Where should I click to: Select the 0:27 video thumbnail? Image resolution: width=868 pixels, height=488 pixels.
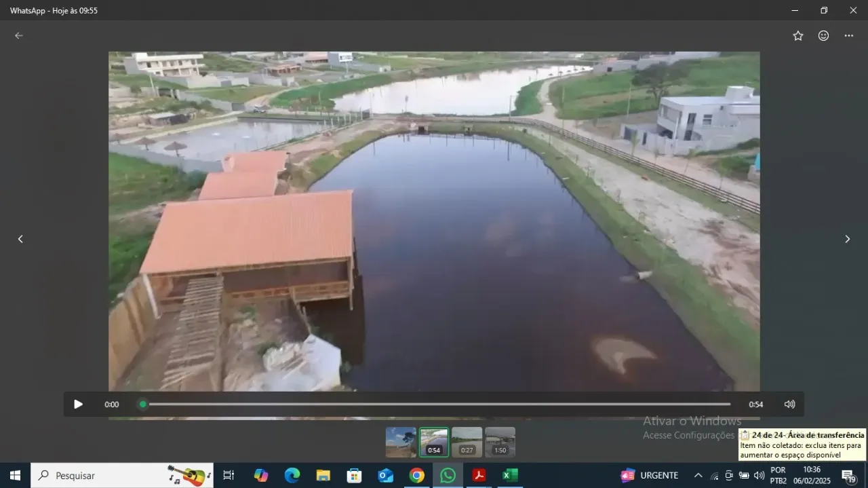(467, 442)
